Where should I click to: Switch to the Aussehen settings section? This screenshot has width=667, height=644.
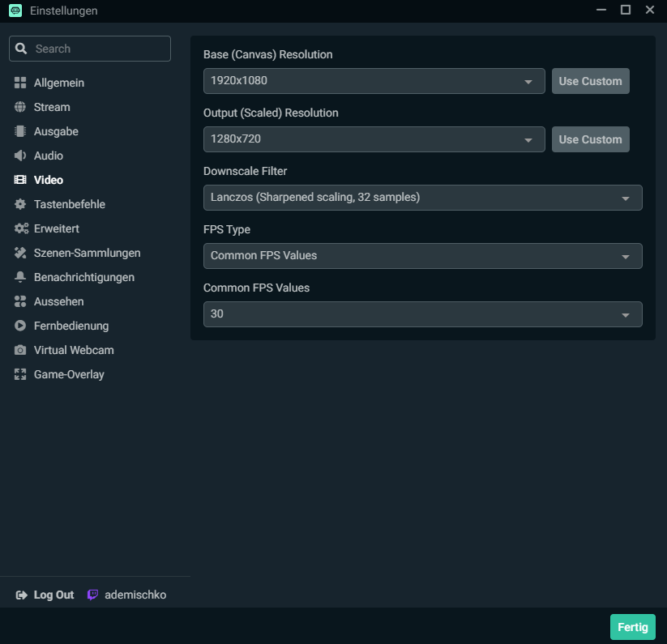click(x=58, y=301)
